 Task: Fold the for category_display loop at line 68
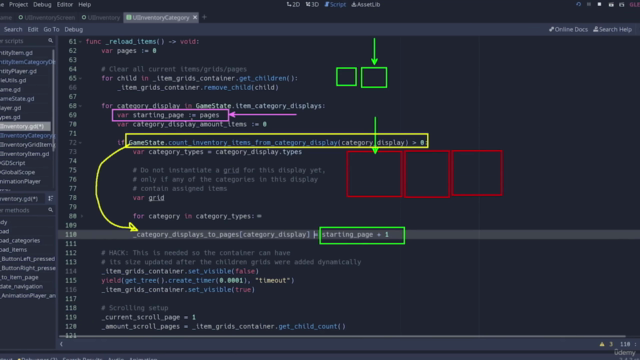pos(80,106)
